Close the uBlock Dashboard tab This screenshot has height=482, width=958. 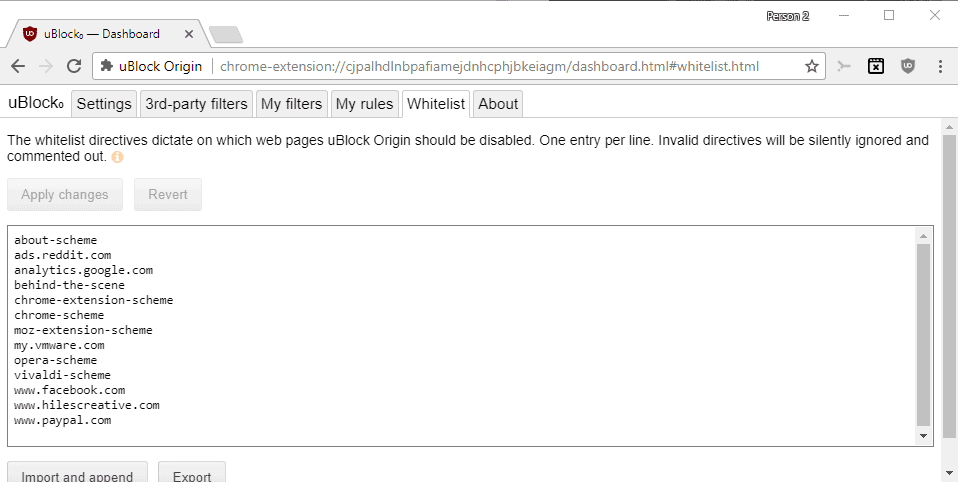[x=189, y=34]
